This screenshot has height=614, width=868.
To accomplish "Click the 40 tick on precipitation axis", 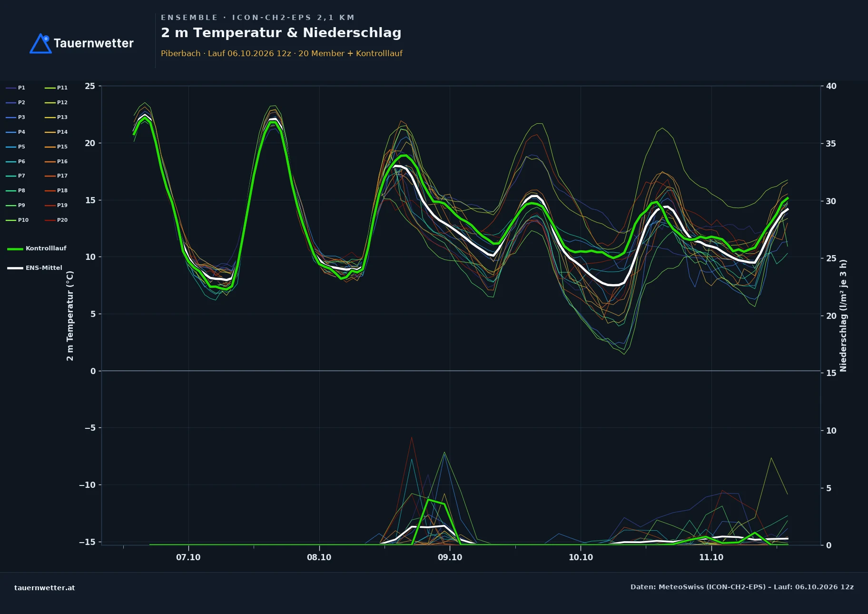I will pyautogui.click(x=831, y=86).
